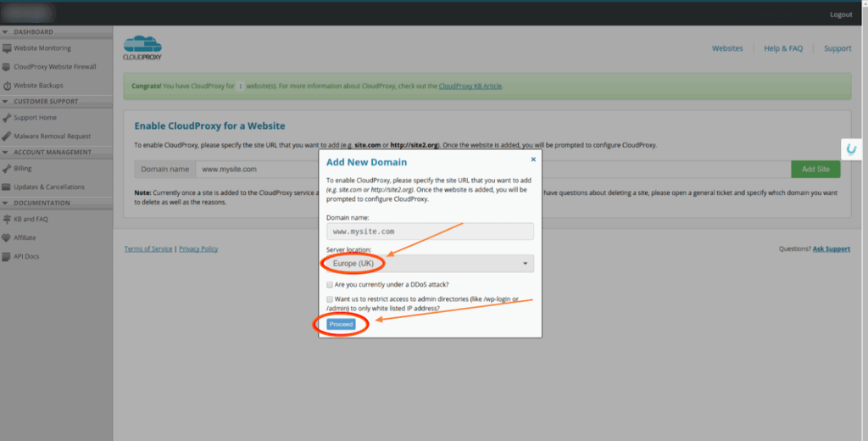Image resolution: width=868 pixels, height=441 pixels.
Task: Click the CloudProxy Website Firewall sidebar icon
Action: (x=7, y=67)
